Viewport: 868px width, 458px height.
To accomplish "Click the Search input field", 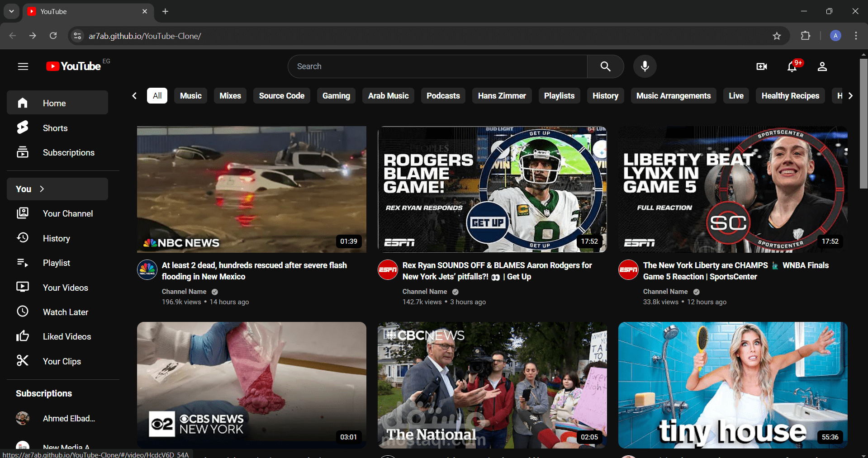I will coord(437,66).
